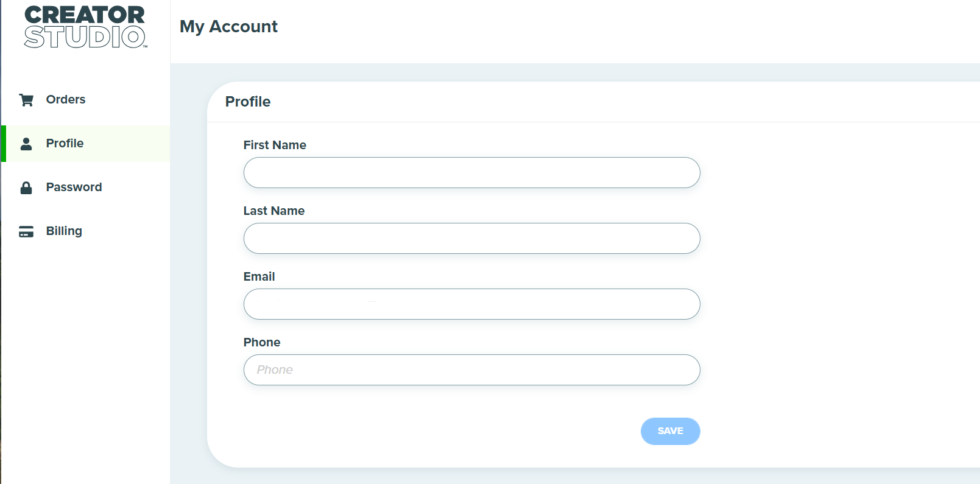
Task: Go to the Password section
Action: (x=74, y=187)
